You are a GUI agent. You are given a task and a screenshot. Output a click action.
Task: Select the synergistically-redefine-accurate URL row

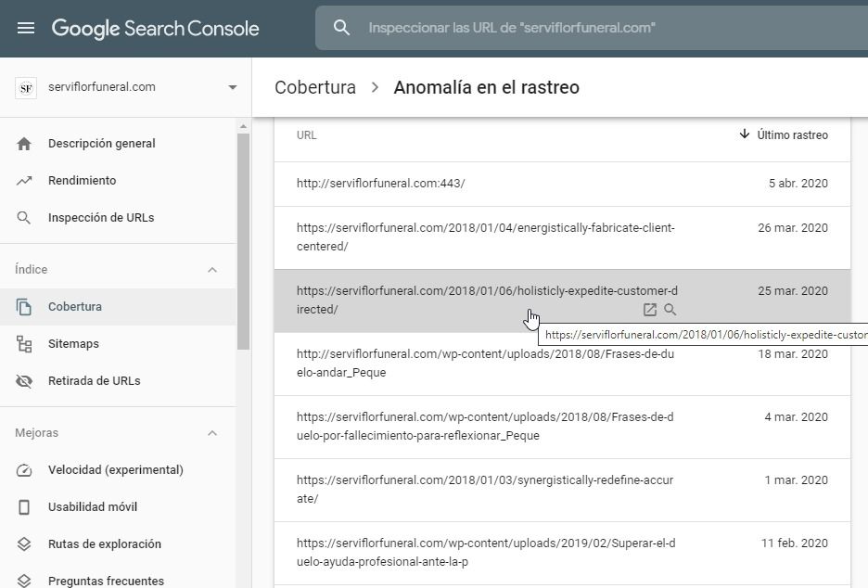(562, 490)
